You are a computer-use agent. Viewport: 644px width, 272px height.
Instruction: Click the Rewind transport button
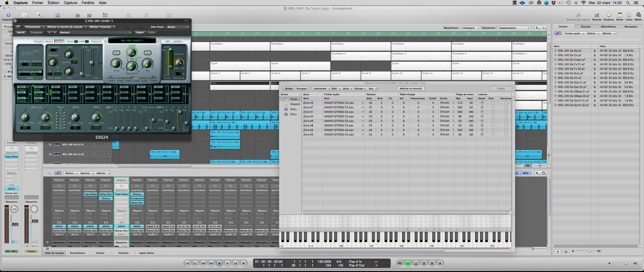pyautogui.click(x=204, y=264)
